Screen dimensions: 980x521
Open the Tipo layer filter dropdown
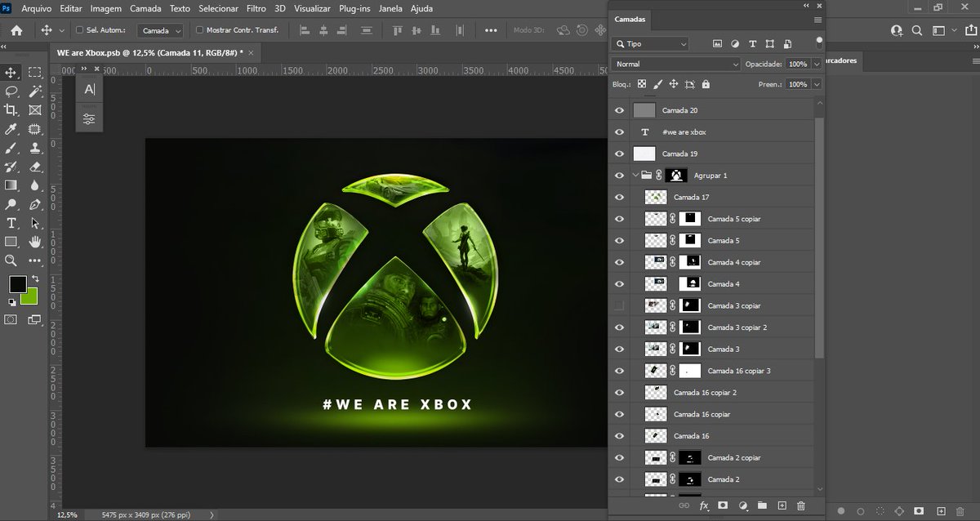pyautogui.click(x=651, y=43)
